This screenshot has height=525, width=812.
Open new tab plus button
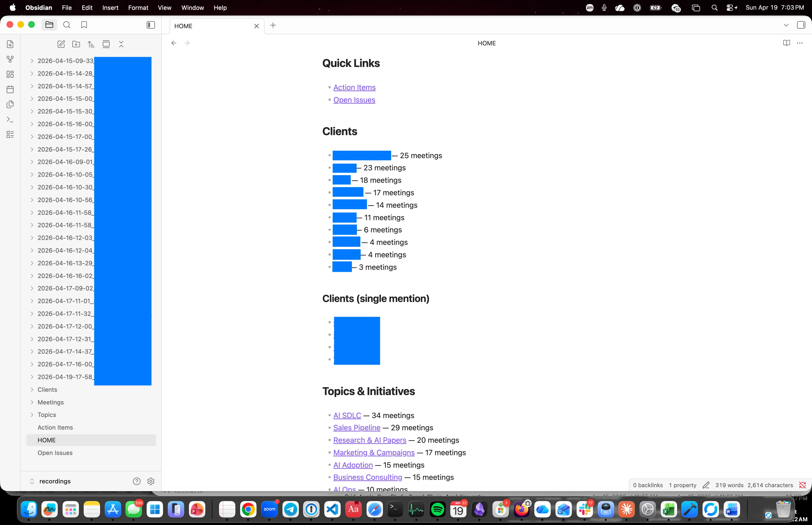(273, 25)
